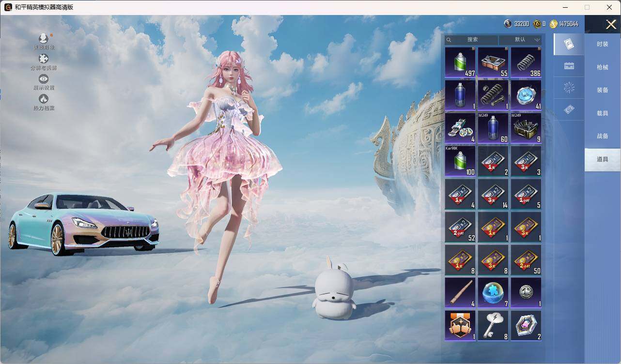Select the coil spring item with 386
The image size is (621, 364).
(x=526, y=62)
